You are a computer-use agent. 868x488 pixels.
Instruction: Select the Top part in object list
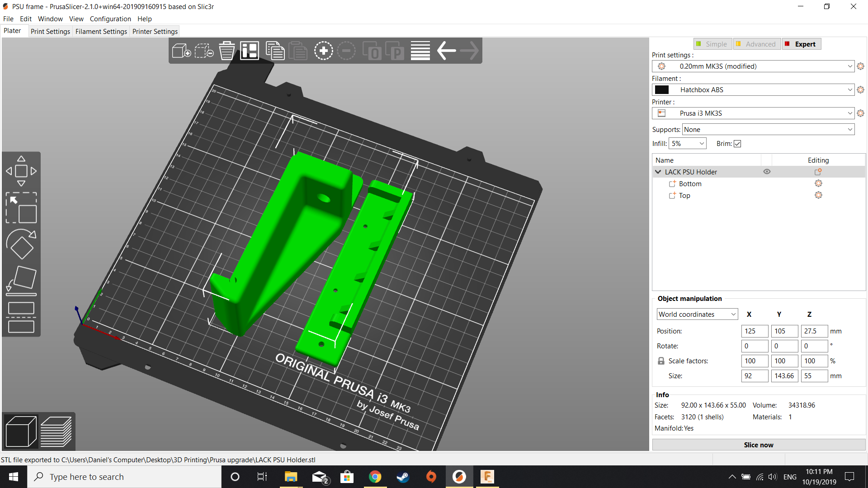(684, 196)
